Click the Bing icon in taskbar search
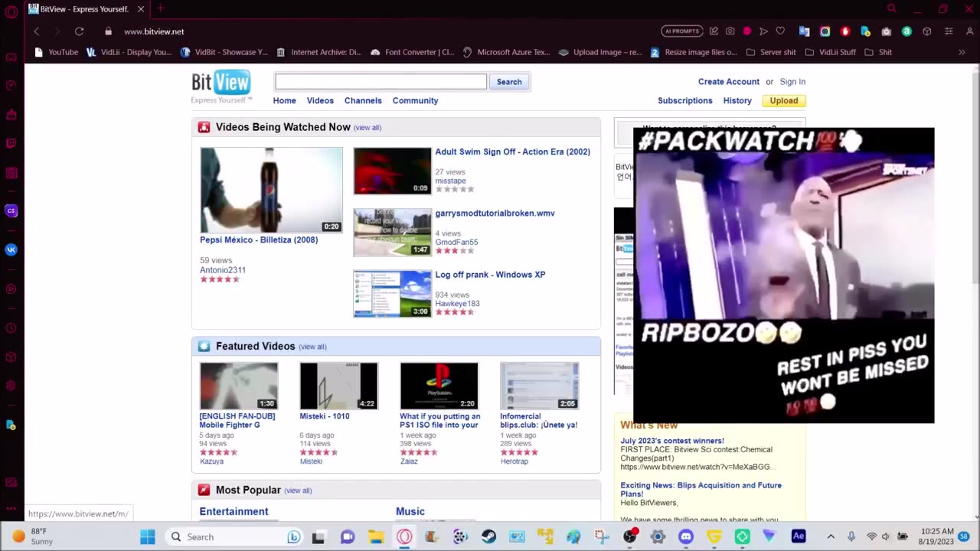Image resolution: width=980 pixels, height=551 pixels. [x=293, y=536]
